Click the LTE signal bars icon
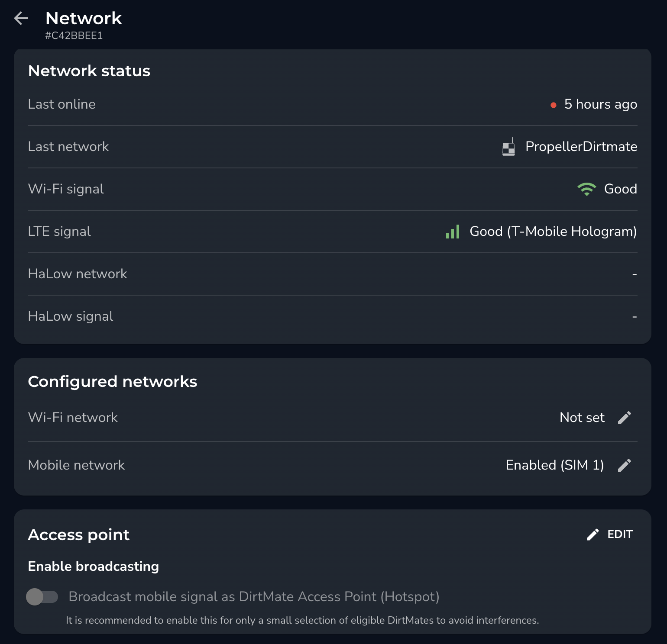 [453, 232]
